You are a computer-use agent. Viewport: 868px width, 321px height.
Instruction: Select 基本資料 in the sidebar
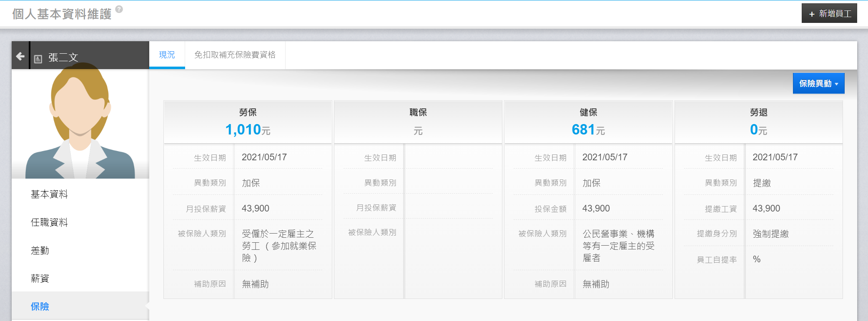coord(49,194)
